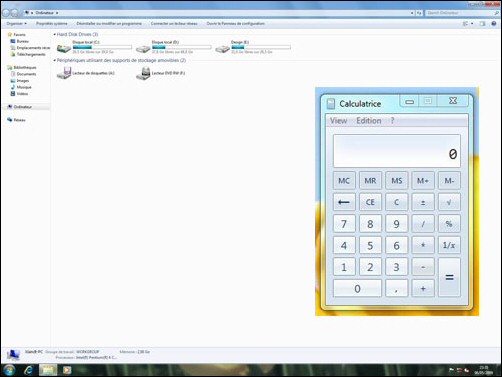Select the floppy disk drive icon
This screenshot has width=502, height=377.
coord(64,73)
